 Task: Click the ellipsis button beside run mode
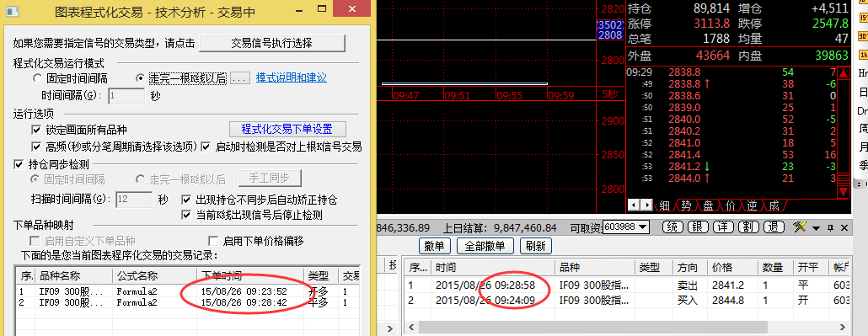[240, 78]
